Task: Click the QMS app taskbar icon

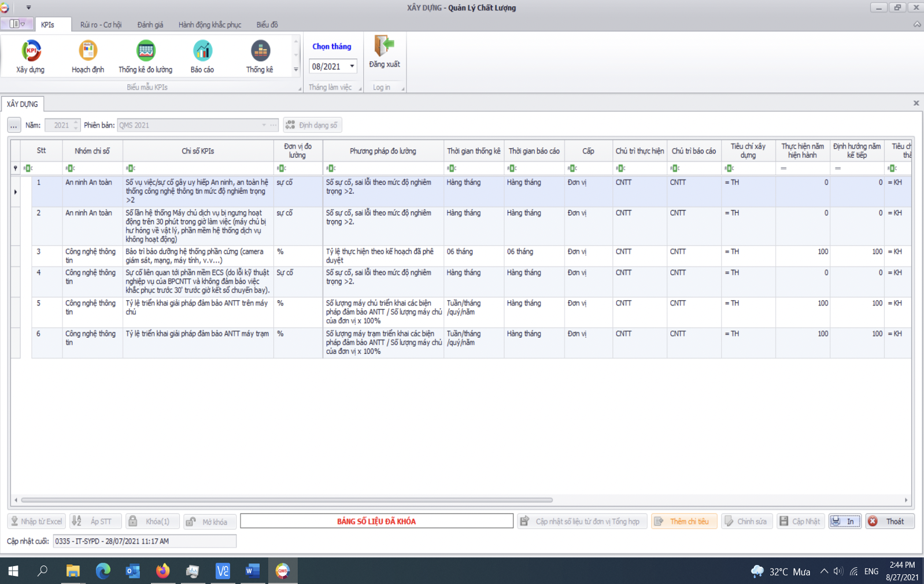Action: tap(282, 571)
